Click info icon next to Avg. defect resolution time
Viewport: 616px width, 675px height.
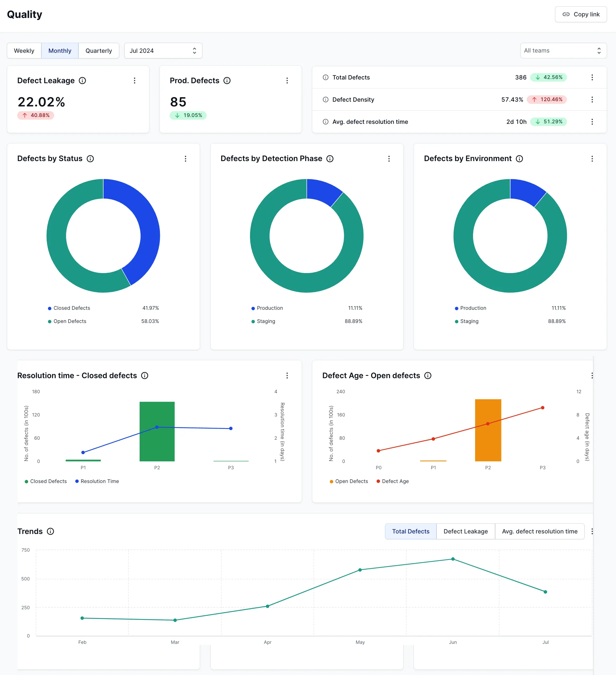[x=325, y=122]
